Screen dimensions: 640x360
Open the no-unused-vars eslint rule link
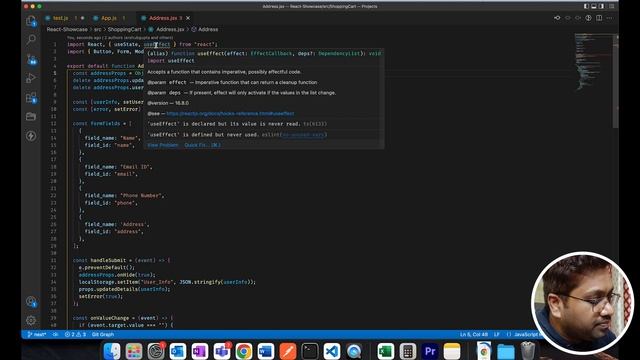pyautogui.click(x=303, y=134)
